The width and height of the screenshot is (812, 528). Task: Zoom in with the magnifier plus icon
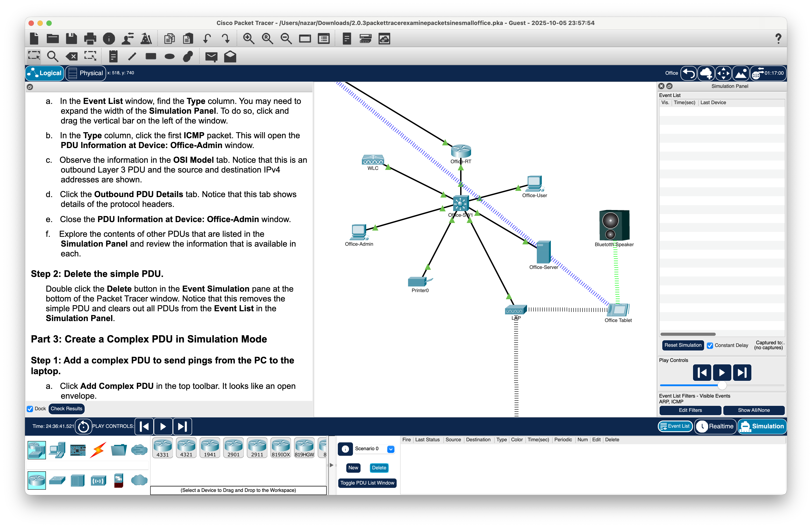tap(249, 39)
